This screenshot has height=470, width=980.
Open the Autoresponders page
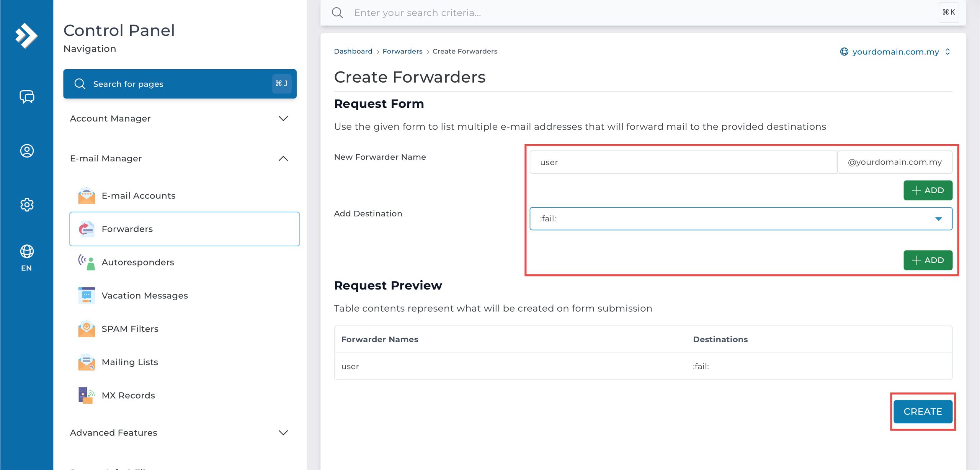coord(137,262)
